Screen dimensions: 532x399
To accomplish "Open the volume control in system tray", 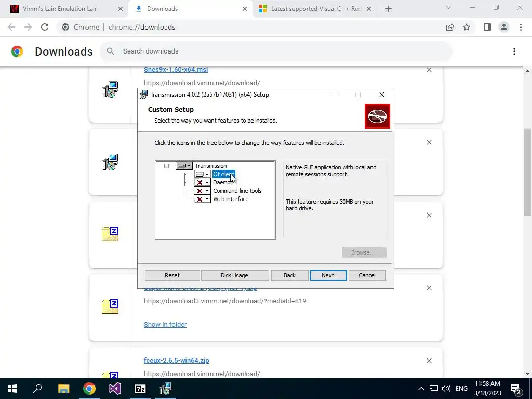I will click(x=446, y=389).
